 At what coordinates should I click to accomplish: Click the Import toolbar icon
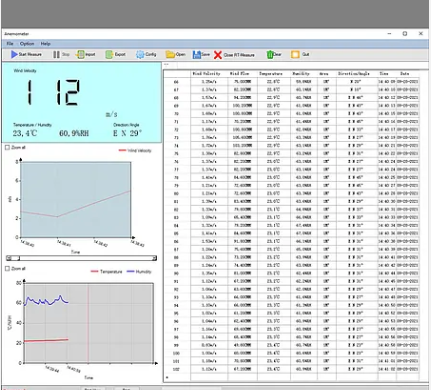click(80, 54)
